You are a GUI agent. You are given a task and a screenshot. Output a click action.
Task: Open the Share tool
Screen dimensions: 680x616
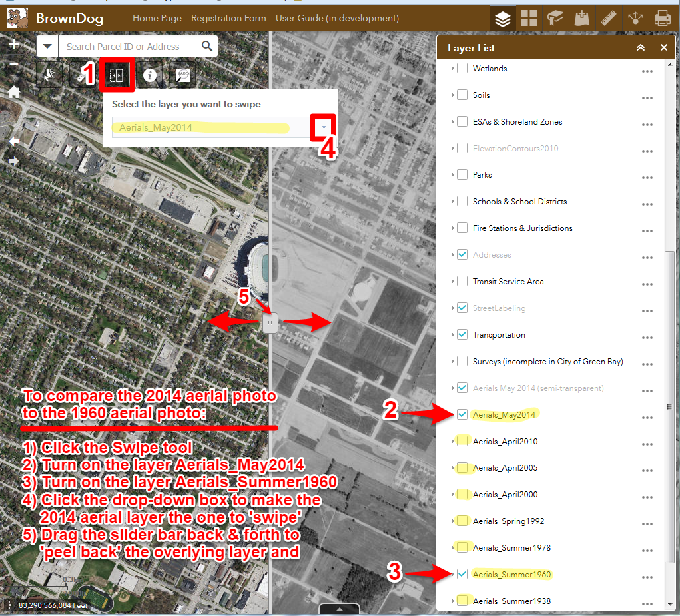pyautogui.click(x=635, y=18)
